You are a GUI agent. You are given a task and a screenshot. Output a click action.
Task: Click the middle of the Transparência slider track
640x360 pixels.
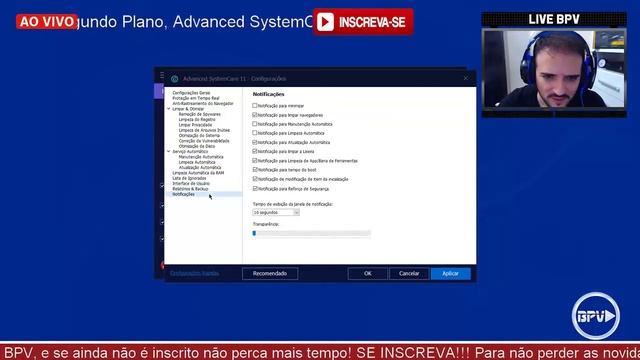click(311, 233)
